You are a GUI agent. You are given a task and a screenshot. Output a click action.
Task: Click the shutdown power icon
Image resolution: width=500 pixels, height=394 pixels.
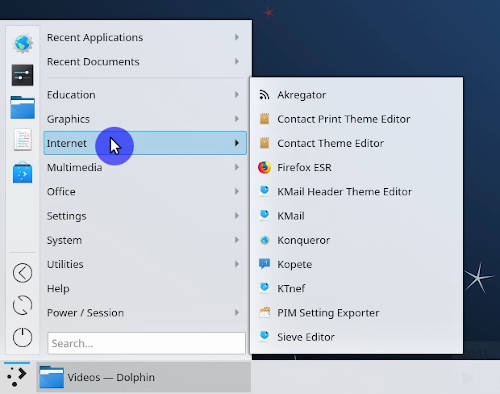pyautogui.click(x=22, y=337)
